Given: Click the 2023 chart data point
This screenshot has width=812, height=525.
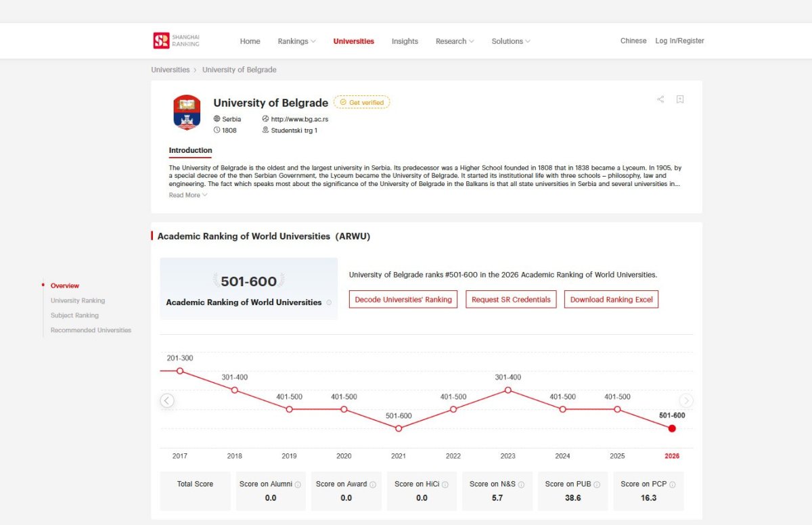Looking at the screenshot, I should [508, 390].
